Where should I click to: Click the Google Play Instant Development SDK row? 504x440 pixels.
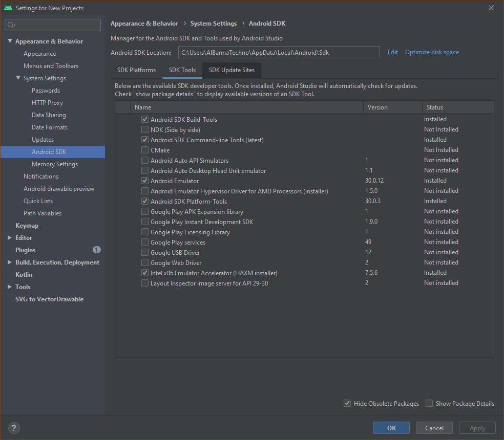coord(304,222)
